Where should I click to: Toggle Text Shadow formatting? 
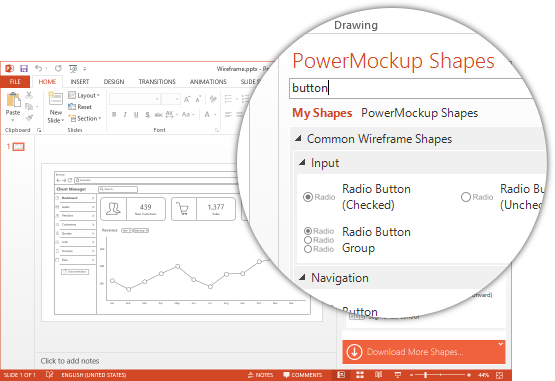coord(147,114)
